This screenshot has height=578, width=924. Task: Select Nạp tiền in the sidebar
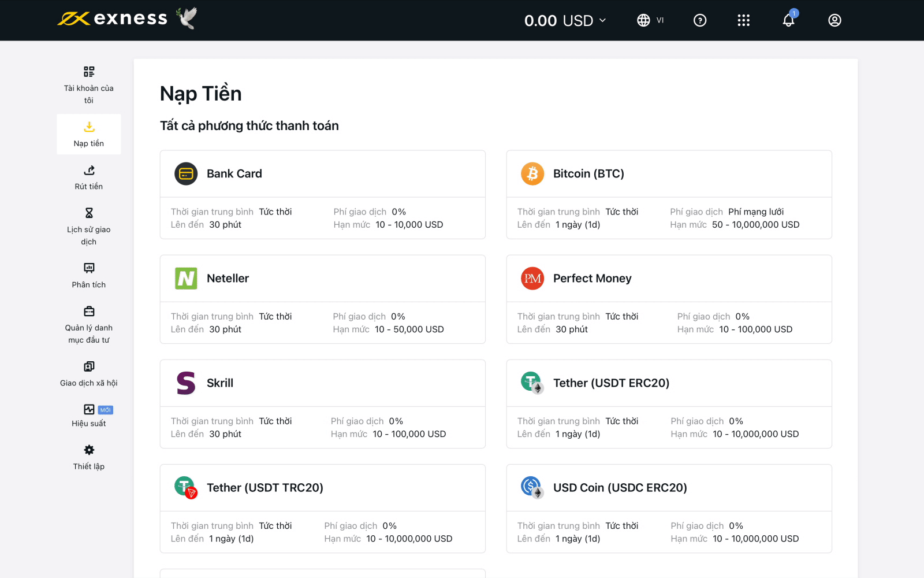(x=89, y=134)
